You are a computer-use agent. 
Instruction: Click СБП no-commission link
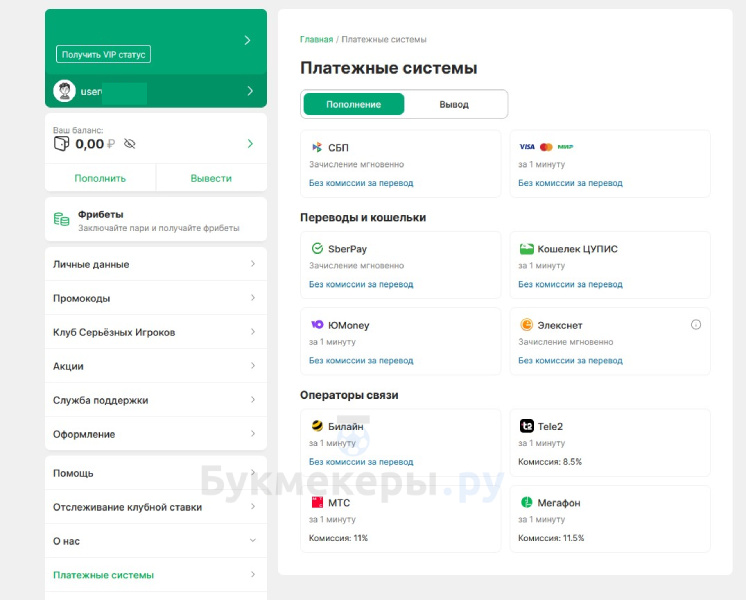(x=361, y=183)
